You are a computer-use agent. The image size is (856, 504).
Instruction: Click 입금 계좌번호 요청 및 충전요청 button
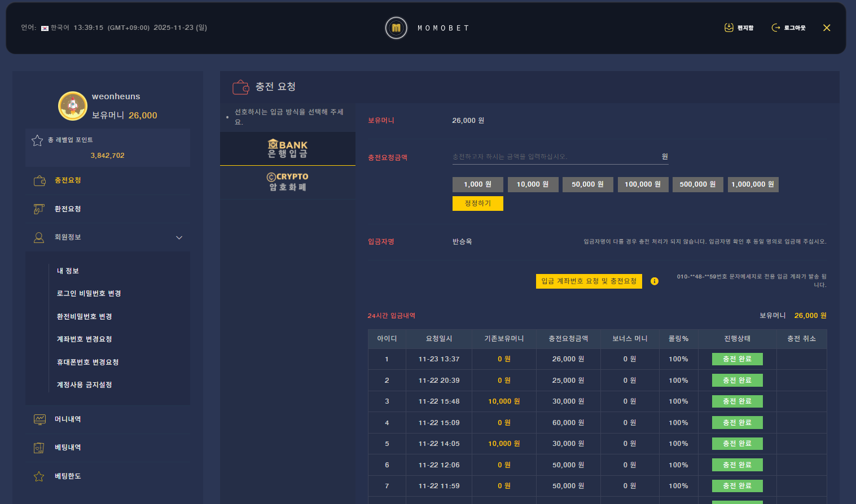pyautogui.click(x=589, y=281)
